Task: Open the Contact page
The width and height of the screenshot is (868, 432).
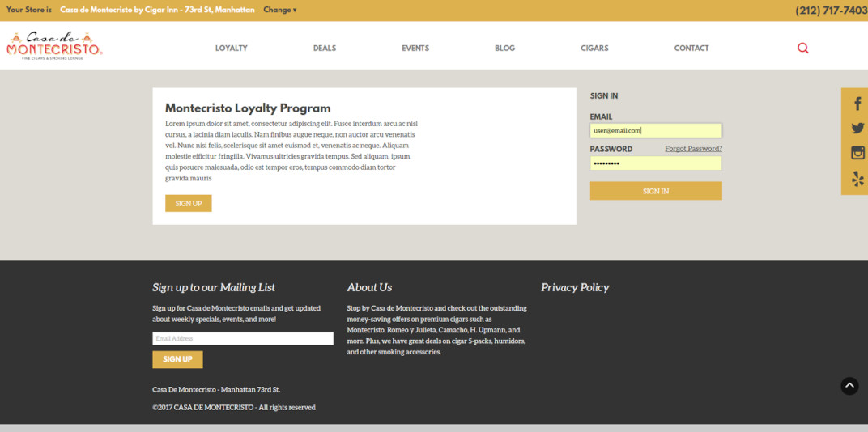Action: (x=691, y=49)
